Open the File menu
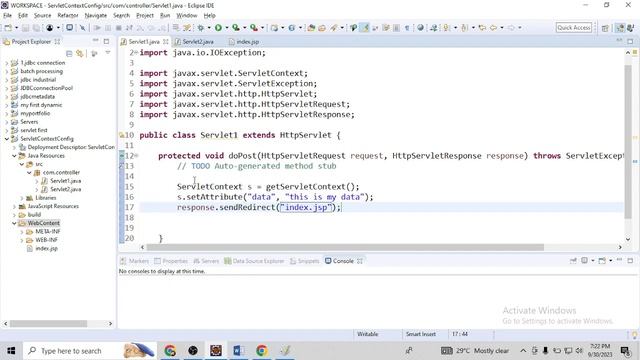 [7, 16]
